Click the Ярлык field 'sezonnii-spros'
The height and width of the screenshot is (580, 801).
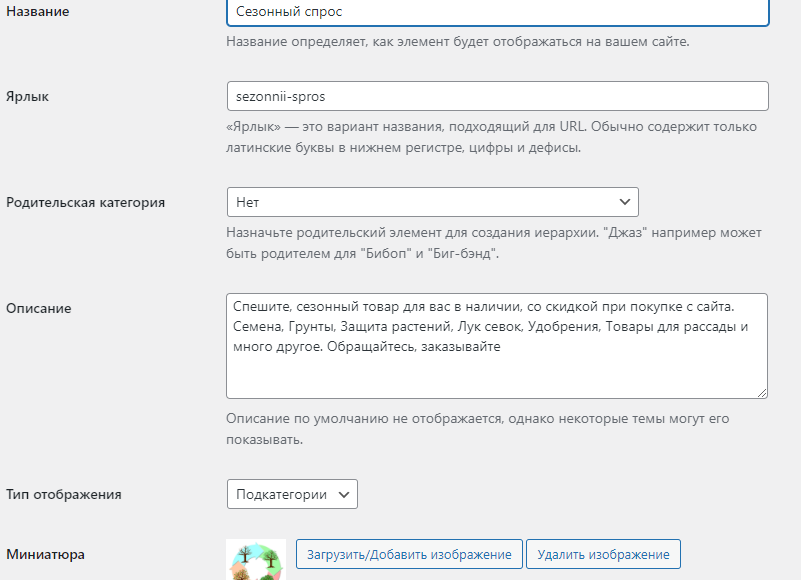tap(498, 96)
